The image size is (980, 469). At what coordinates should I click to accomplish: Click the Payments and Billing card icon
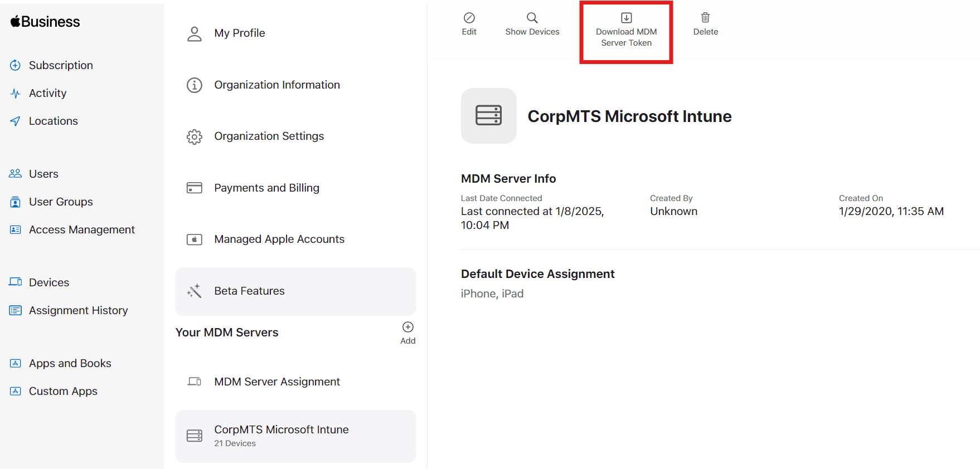pos(195,188)
